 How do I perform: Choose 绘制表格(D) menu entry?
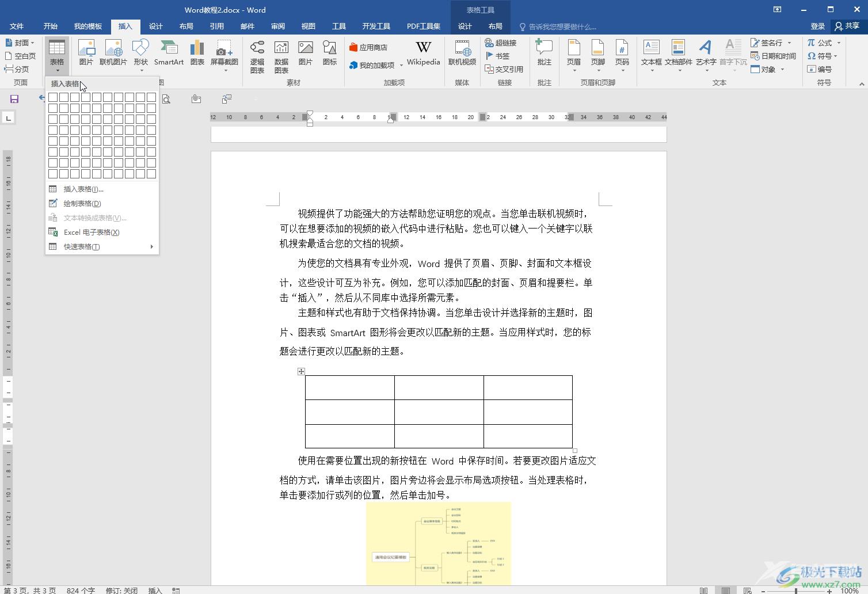tap(102, 203)
